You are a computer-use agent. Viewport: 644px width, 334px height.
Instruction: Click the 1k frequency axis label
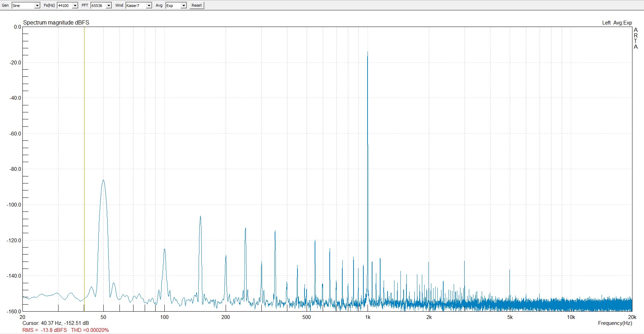pyautogui.click(x=368, y=317)
